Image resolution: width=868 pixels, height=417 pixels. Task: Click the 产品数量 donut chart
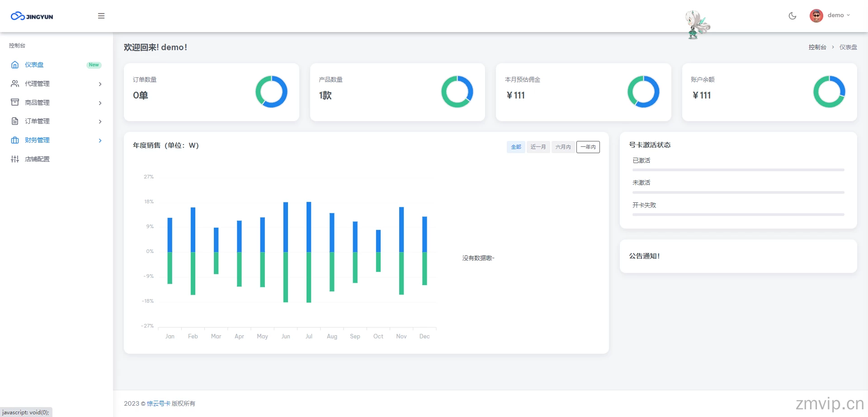tap(457, 92)
